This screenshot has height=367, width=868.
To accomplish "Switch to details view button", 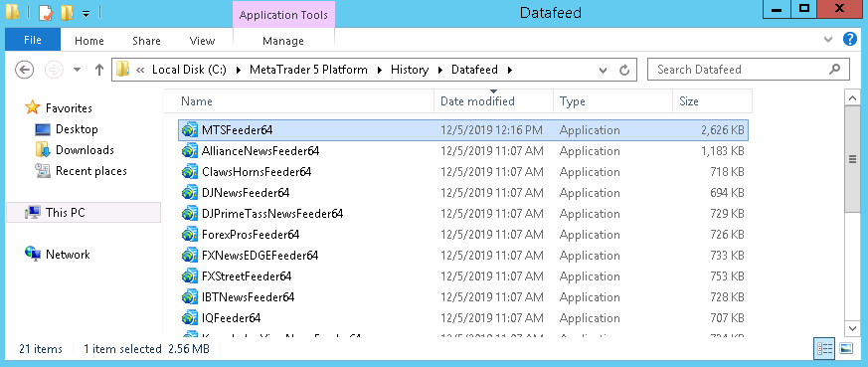I will coord(824,349).
